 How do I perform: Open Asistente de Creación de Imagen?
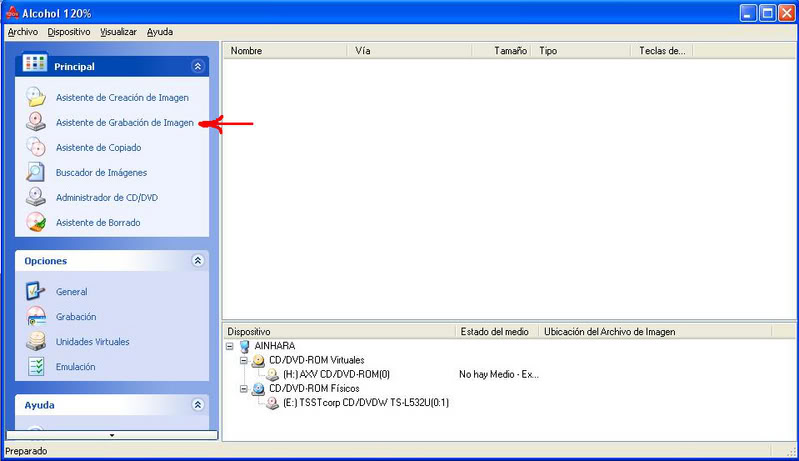(x=122, y=97)
